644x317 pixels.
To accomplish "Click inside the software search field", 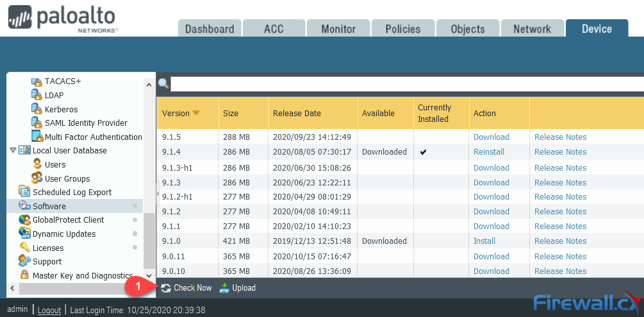I will 407,84.
